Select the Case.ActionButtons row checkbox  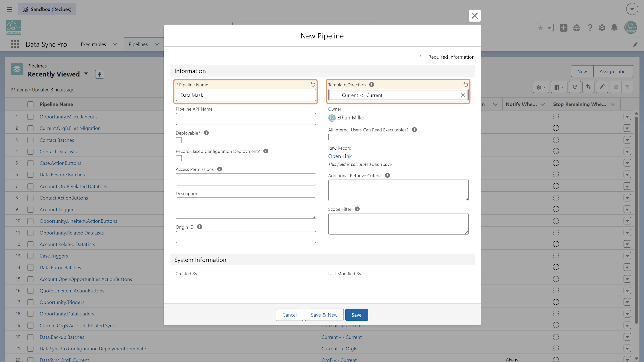tap(30, 163)
